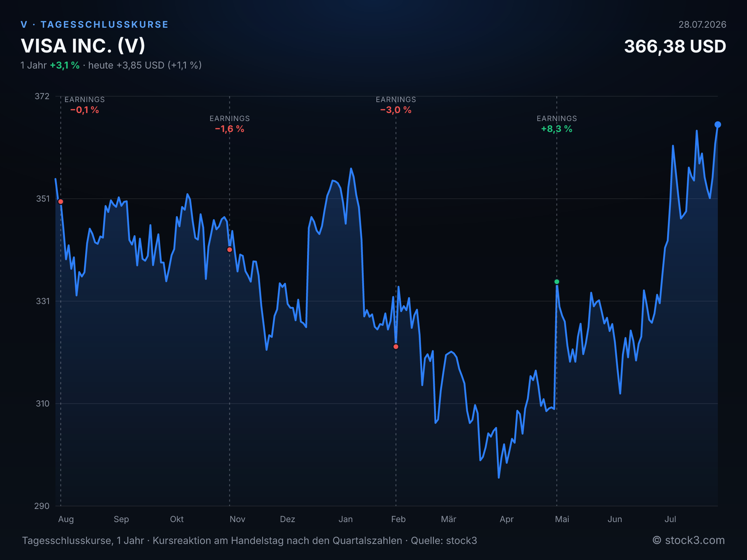Select the −3,0 % earnings label
Viewport: 747px width, 560px height.
[x=396, y=110]
